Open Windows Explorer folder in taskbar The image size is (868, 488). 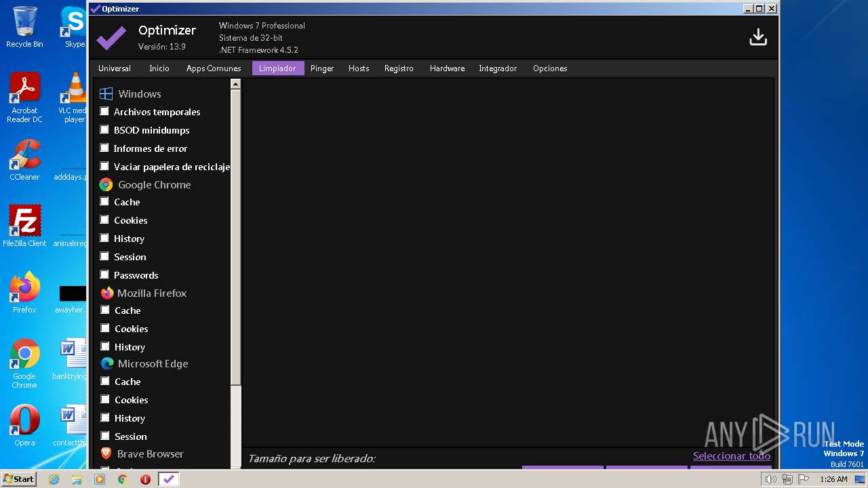77,479
